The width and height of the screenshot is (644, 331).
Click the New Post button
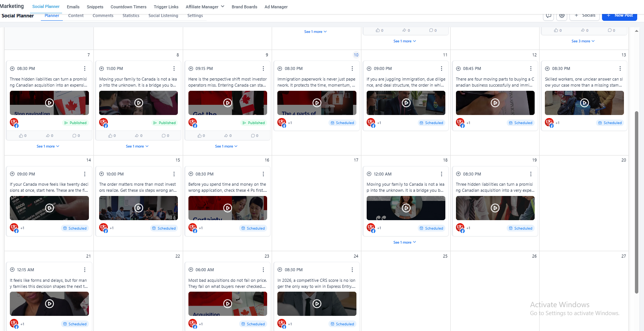[619, 16]
